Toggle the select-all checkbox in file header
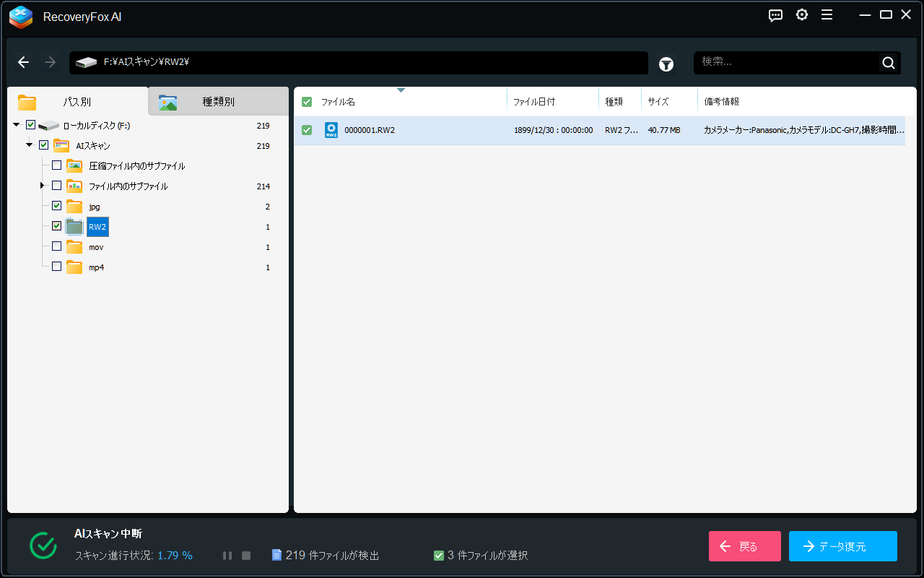 tap(307, 102)
